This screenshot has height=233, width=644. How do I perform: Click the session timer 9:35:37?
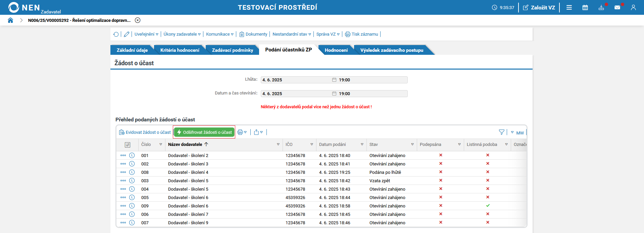(x=503, y=7)
